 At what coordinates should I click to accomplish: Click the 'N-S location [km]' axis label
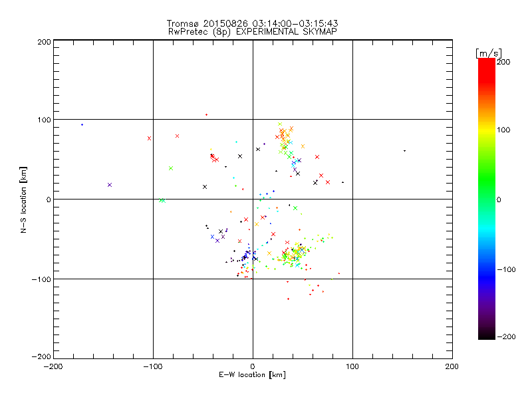coord(23,199)
